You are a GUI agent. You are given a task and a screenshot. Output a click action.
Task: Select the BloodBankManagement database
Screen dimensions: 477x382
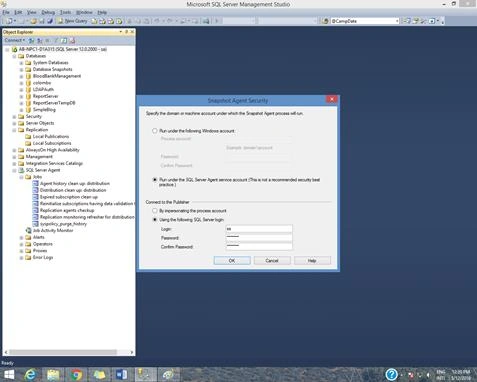[x=57, y=76]
